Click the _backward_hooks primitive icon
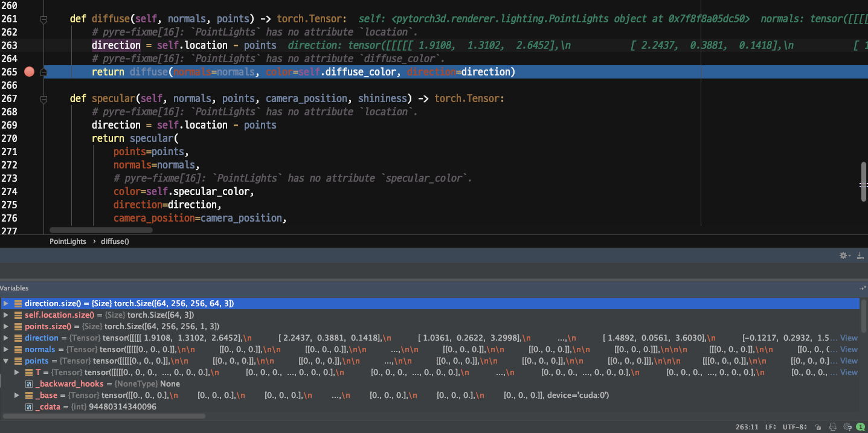Image resolution: width=868 pixels, height=433 pixels. pyautogui.click(x=29, y=383)
